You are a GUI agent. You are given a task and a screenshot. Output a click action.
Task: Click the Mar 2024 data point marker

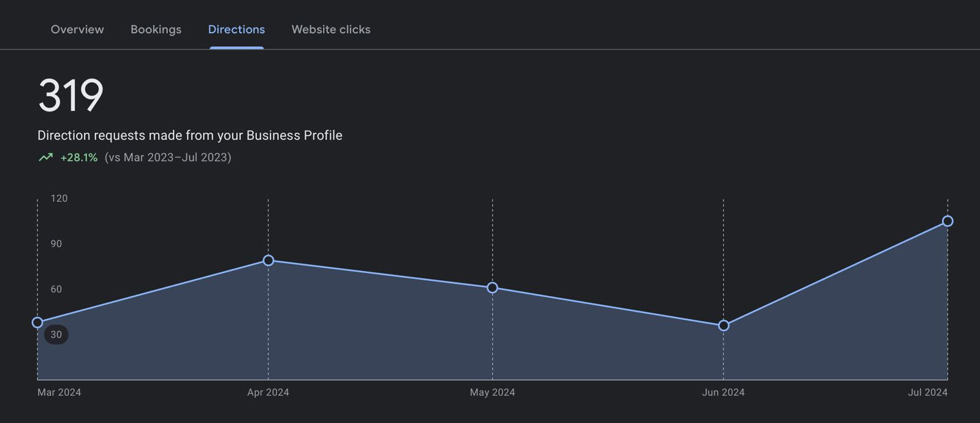tap(37, 321)
